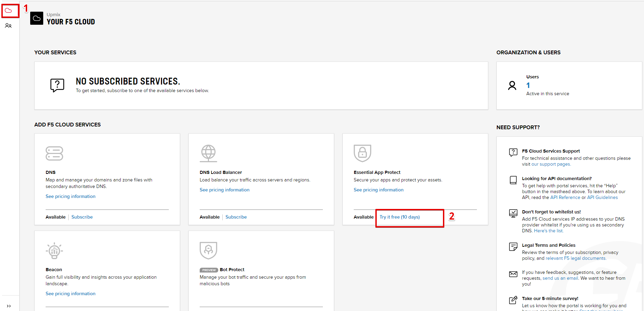
Task: Click Looking for API documentation heading
Action: tap(557, 178)
